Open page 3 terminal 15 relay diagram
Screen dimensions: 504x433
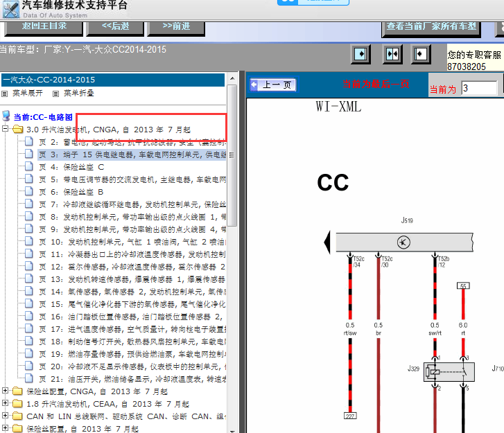(x=132, y=154)
